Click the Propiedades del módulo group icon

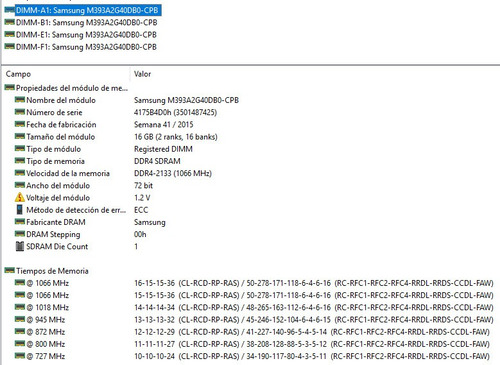point(10,88)
